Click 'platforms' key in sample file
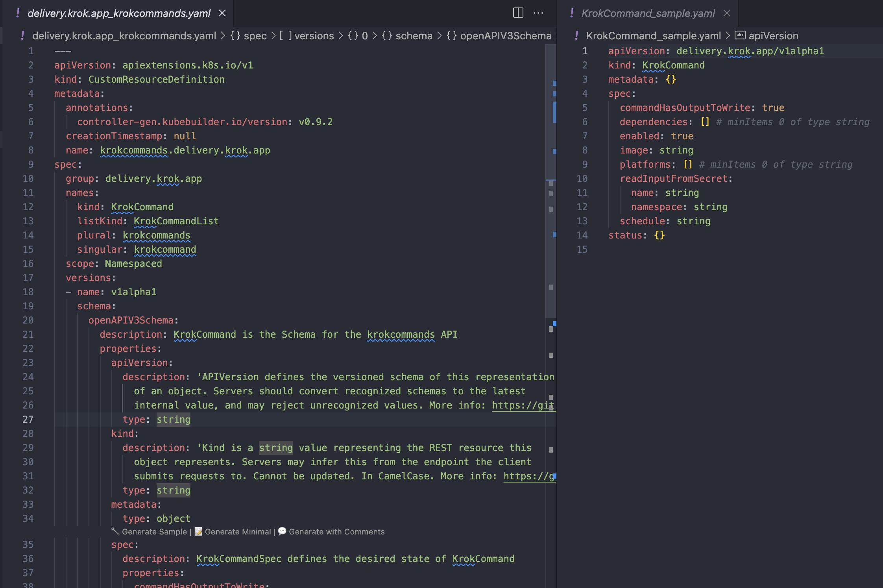 click(x=645, y=165)
